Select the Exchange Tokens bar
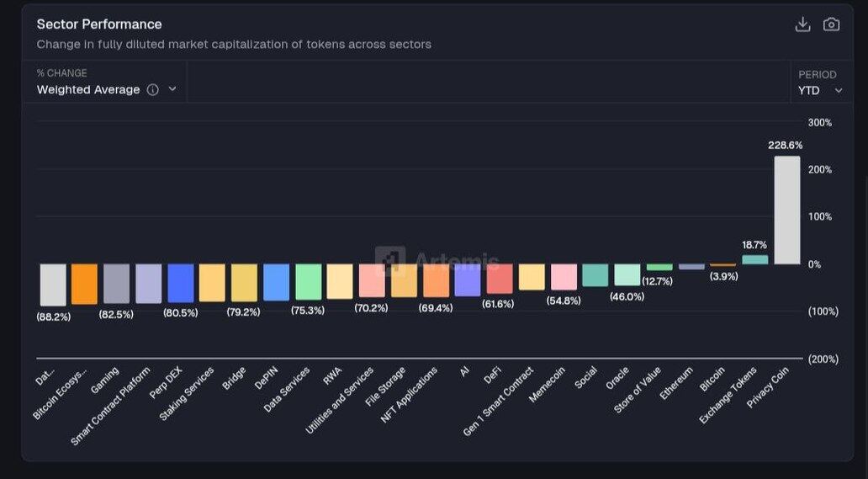This screenshot has width=868, height=479. click(x=754, y=259)
